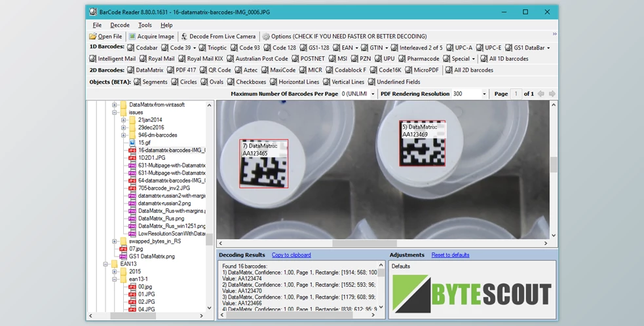The image size is (644, 326).
Task: Toggle the Code 93 barcode type
Action: click(245, 48)
